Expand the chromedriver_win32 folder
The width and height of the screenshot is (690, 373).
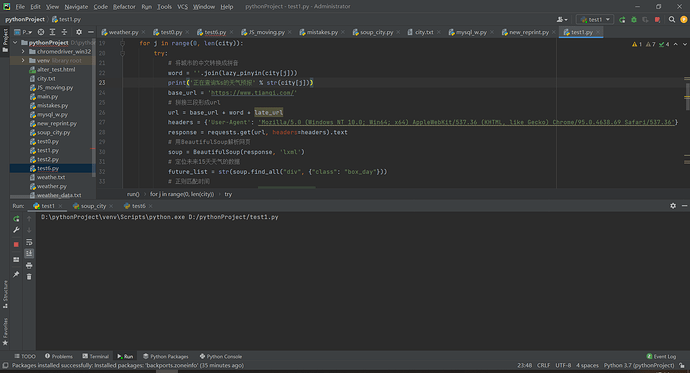(23, 51)
